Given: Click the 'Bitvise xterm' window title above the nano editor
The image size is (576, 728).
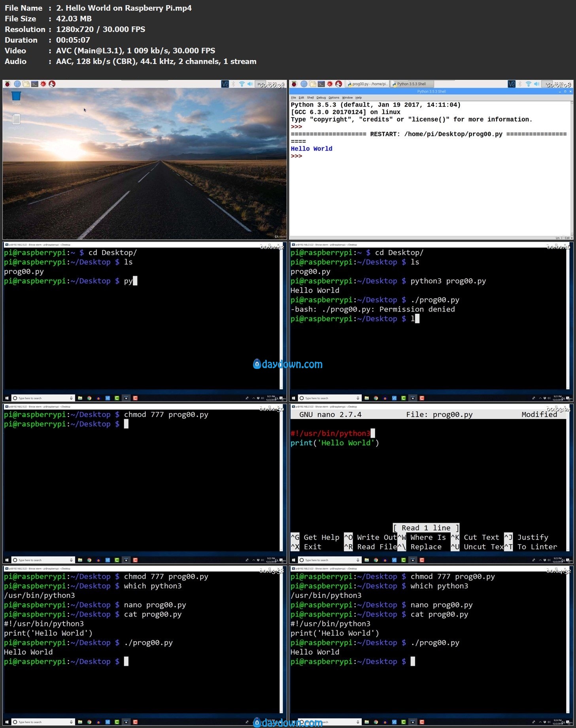Looking at the screenshot, I should point(327,406).
